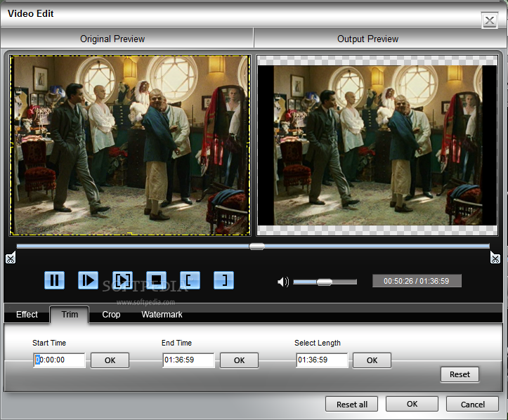The height and width of the screenshot is (420, 508).
Task: Click the Output Preview header
Action: click(367, 39)
